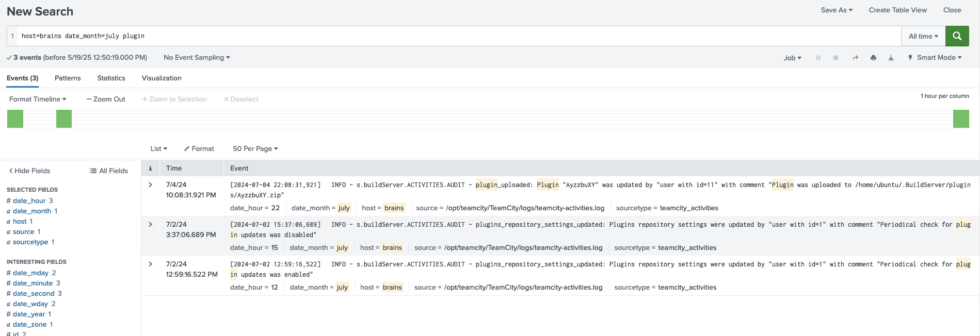Change 50 Per Page setting
980x336 pixels.
tap(255, 148)
